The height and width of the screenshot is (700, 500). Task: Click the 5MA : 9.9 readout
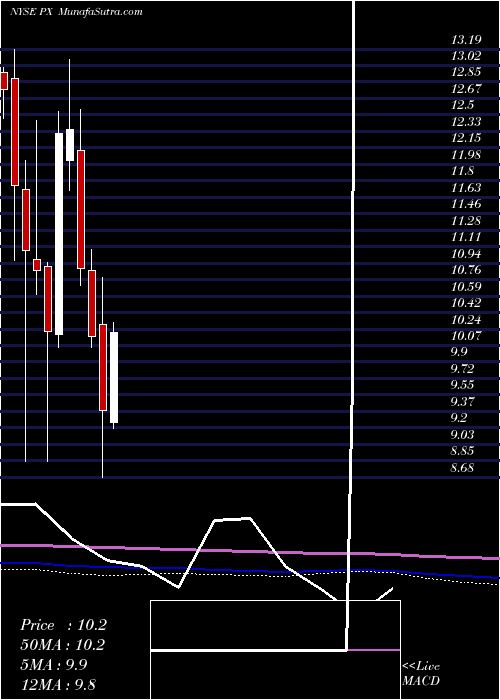pyautogui.click(x=54, y=665)
